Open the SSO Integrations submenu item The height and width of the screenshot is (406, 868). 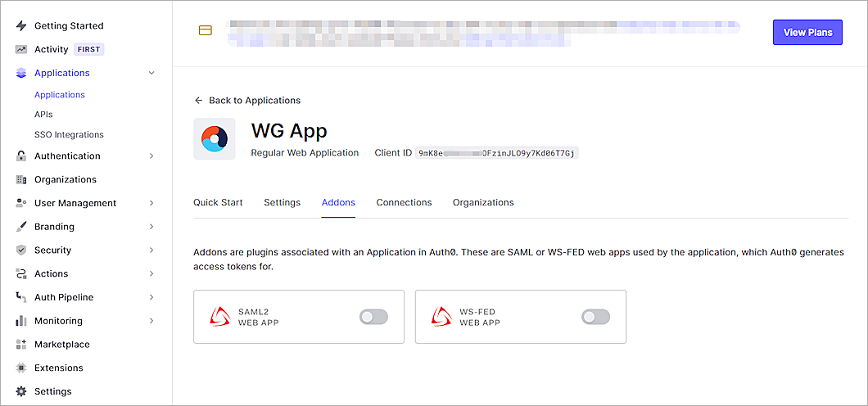click(x=70, y=134)
